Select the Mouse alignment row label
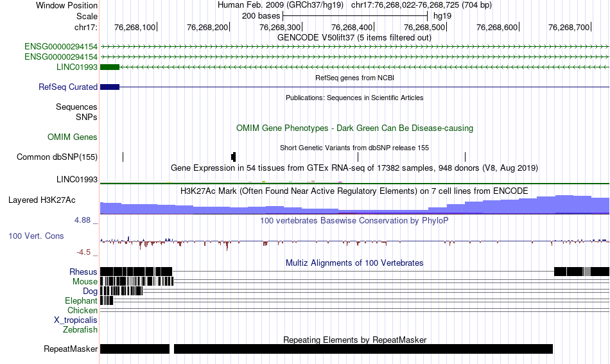 tap(85, 282)
